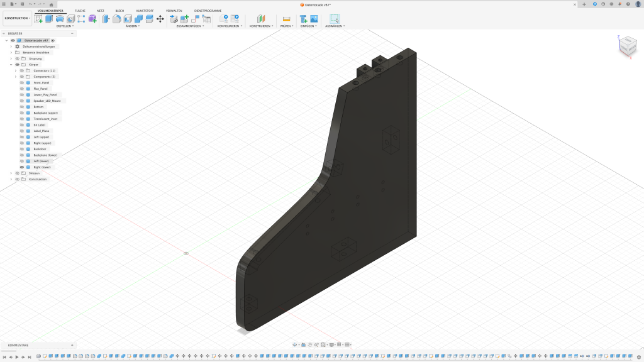The image size is (644, 362).
Task: Switch to the FLÄCHE tab
Action: (80, 11)
